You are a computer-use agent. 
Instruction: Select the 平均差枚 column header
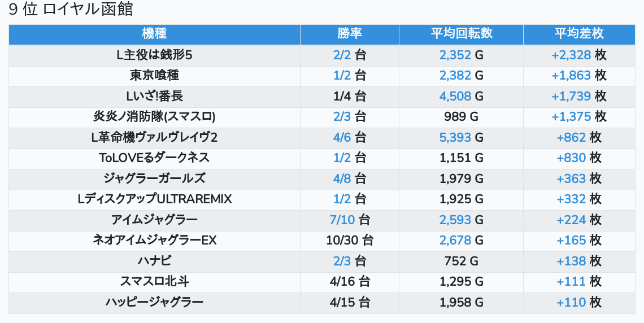(x=578, y=34)
